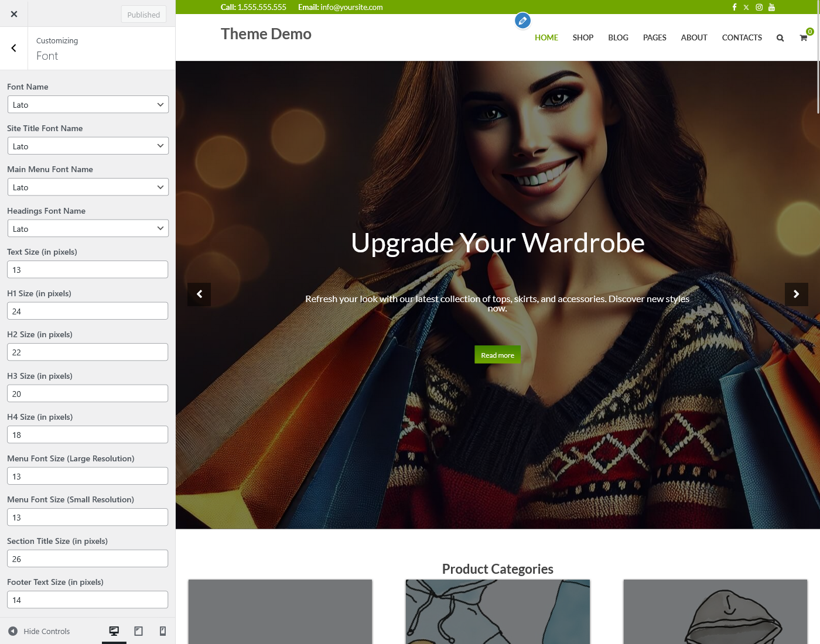Open the Facebook social icon link
Screen dimensions: 820x644
(734, 7)
